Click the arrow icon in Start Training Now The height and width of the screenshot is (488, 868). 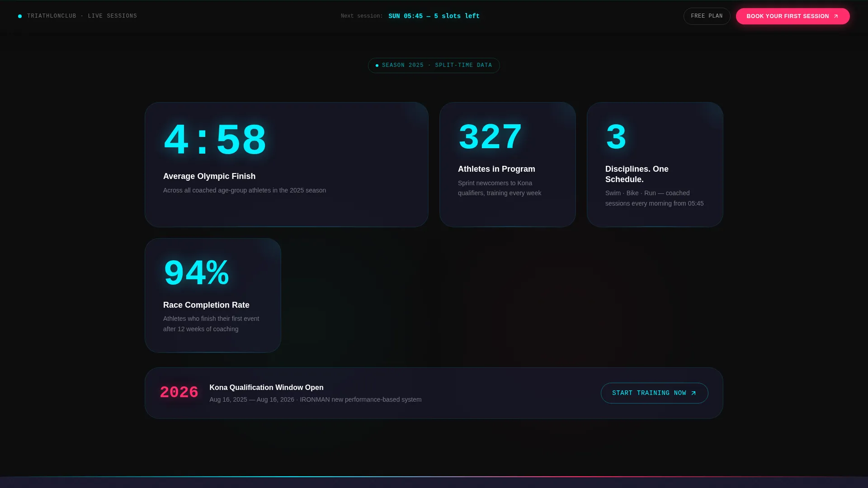tap(693, 393)
